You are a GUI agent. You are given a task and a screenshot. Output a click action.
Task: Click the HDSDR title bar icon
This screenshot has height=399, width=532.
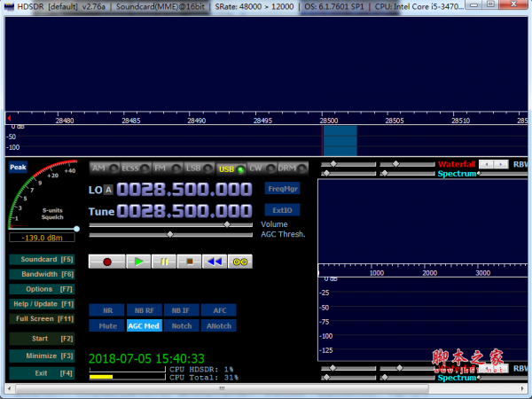click(x=9, y=6)
